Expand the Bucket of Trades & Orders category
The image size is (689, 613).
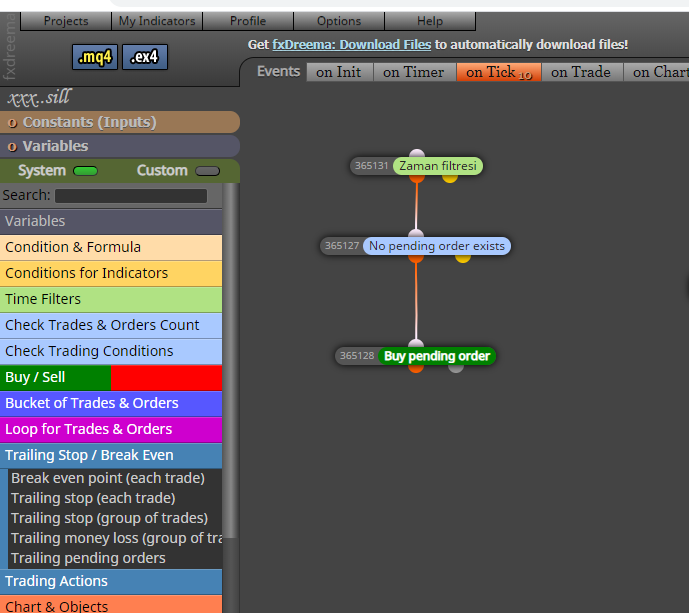pos(111,403)
